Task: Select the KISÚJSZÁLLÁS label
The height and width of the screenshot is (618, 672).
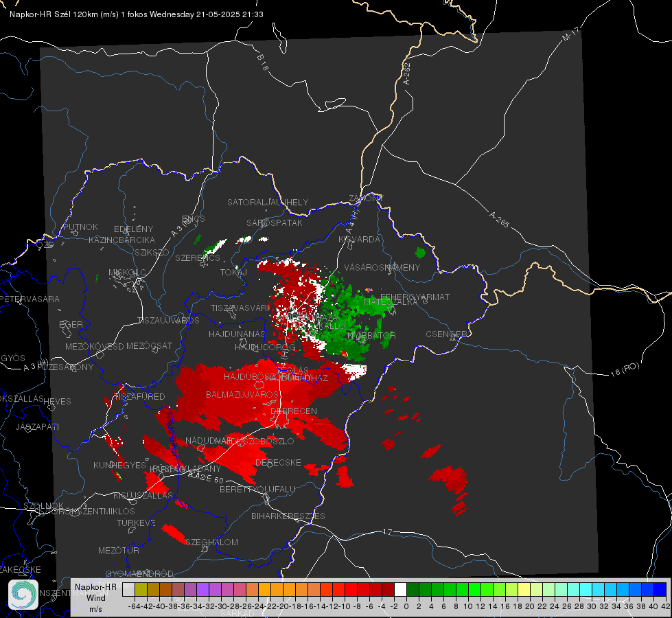Action: pos(143,495)
